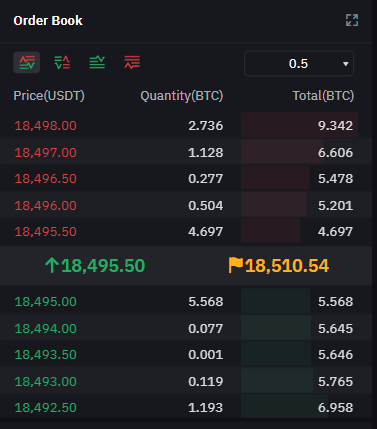Click total 5.201
This screenshot has width=377, height=429.
(335, 205)
